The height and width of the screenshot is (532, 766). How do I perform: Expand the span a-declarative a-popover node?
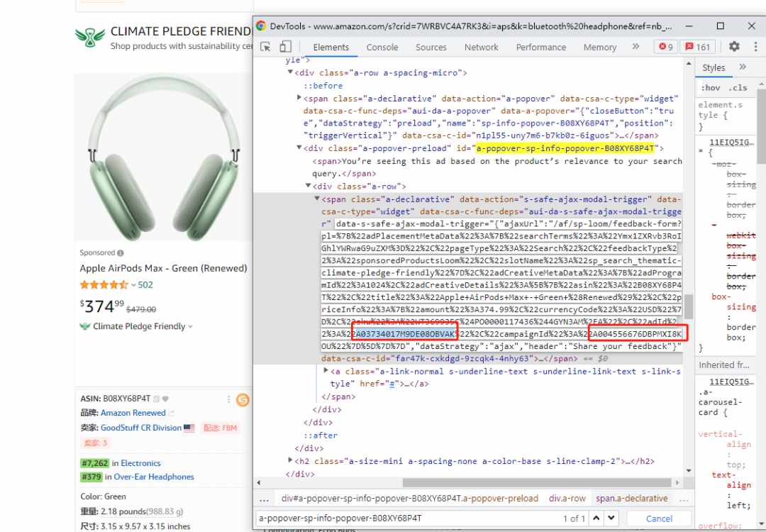pos(299,98)
